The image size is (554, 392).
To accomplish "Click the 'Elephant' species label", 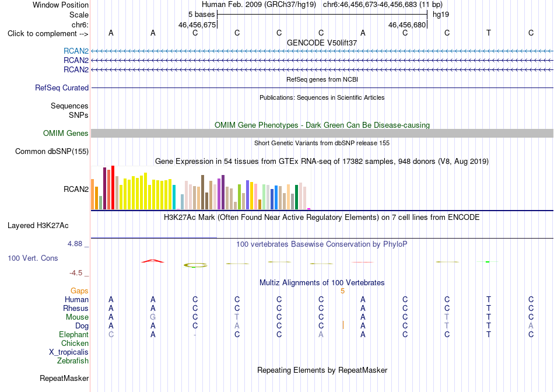I will (74, 335).
